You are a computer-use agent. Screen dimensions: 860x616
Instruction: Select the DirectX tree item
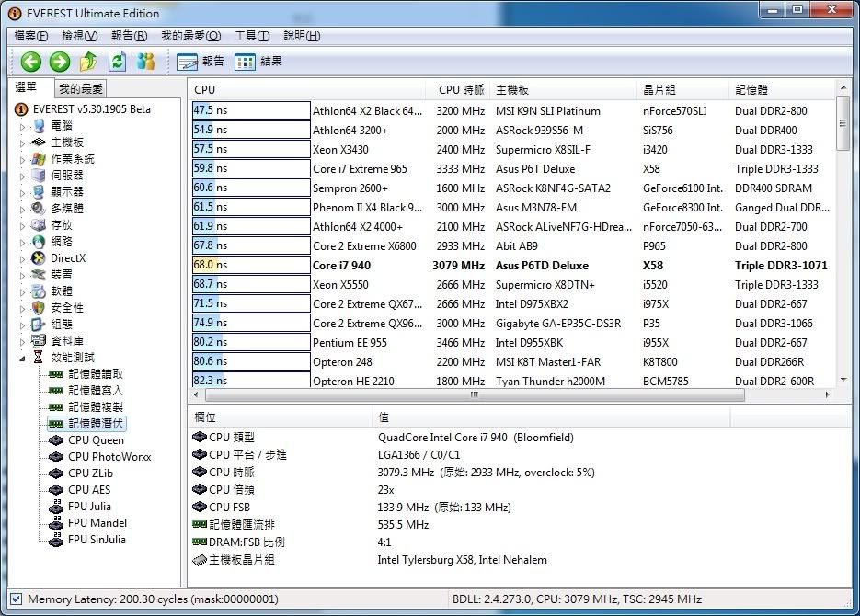tap(68, 258)
